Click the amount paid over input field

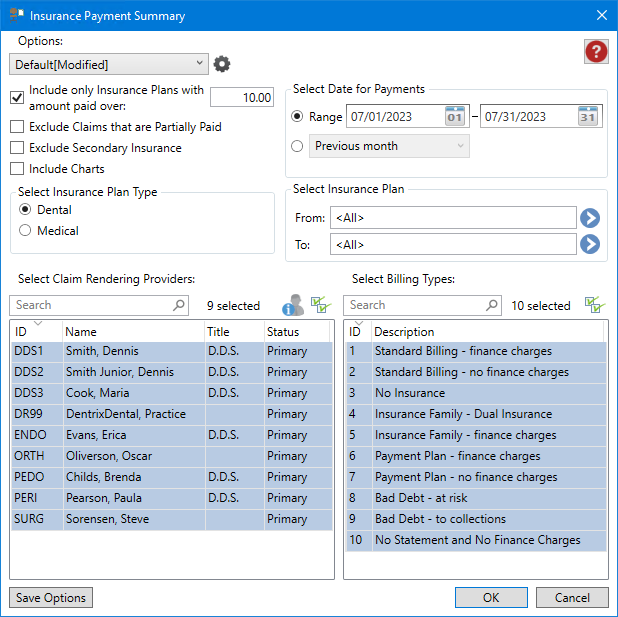click(242, 98)
